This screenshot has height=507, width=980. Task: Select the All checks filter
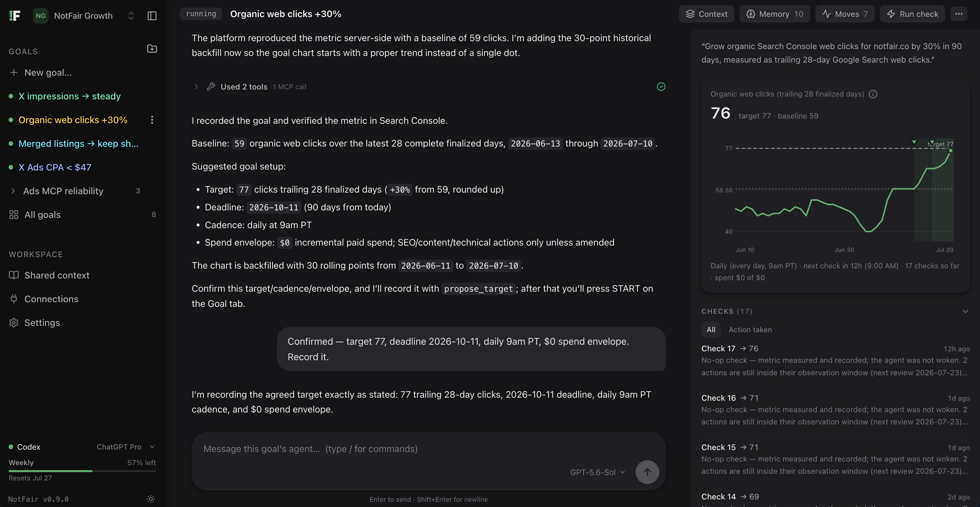coord(711,329)
